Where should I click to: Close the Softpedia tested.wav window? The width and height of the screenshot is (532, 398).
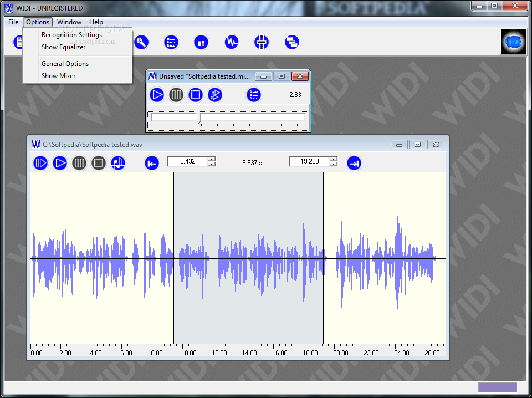coord(436,145)
